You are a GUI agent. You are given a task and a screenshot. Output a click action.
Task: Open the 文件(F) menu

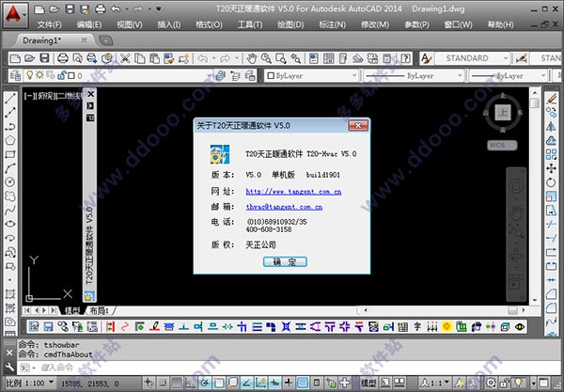tap(49, 24)
